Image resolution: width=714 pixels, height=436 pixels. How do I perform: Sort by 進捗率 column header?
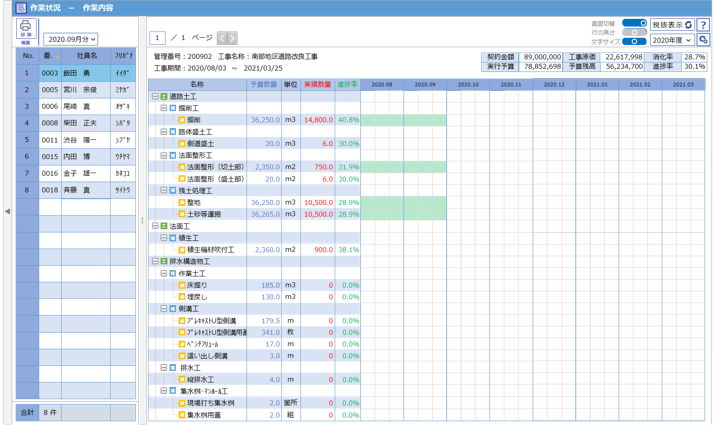(x=347, y=85)
